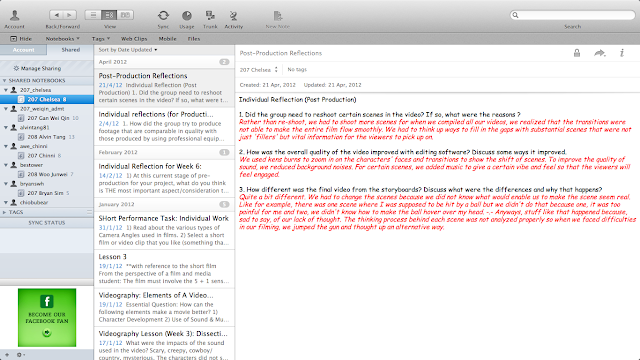640x360 pixels.
Task: Switch to the Shared tab
Action: (x=71, y=50)
